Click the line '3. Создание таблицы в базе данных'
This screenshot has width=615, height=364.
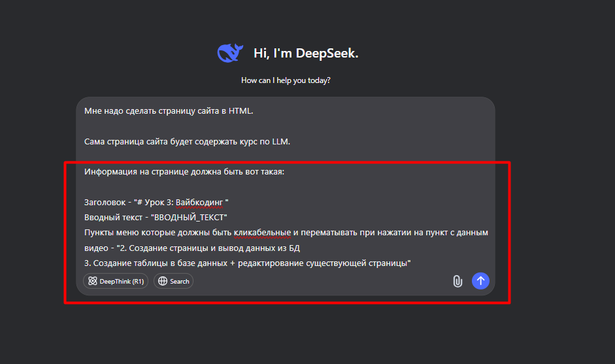[248, 263]
